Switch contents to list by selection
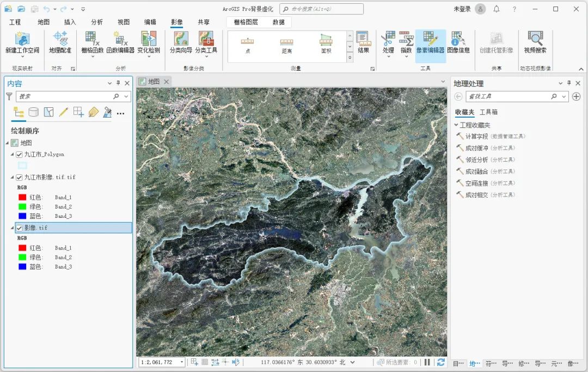588x372 pixels. 49,112
